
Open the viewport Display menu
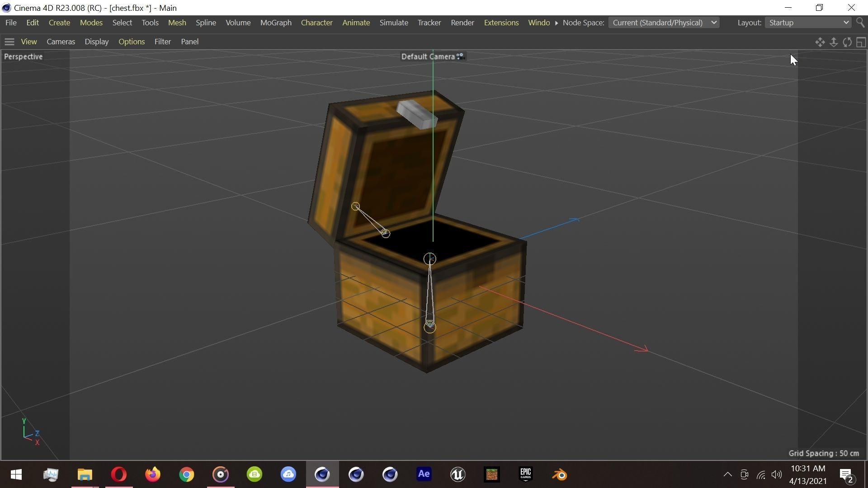coord(97,42)
